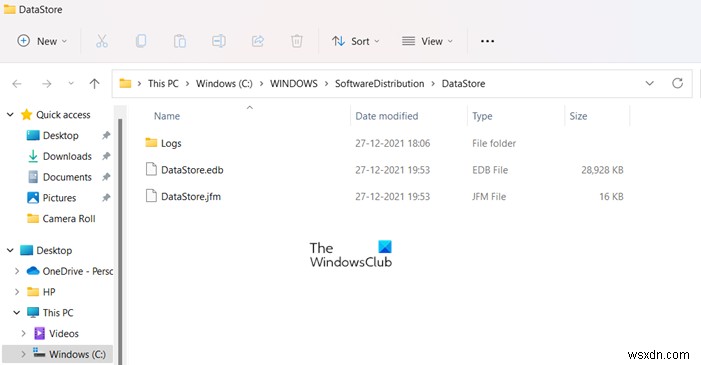Expand the HP folder node
701x365 pixels.
[x=17, y=292]
